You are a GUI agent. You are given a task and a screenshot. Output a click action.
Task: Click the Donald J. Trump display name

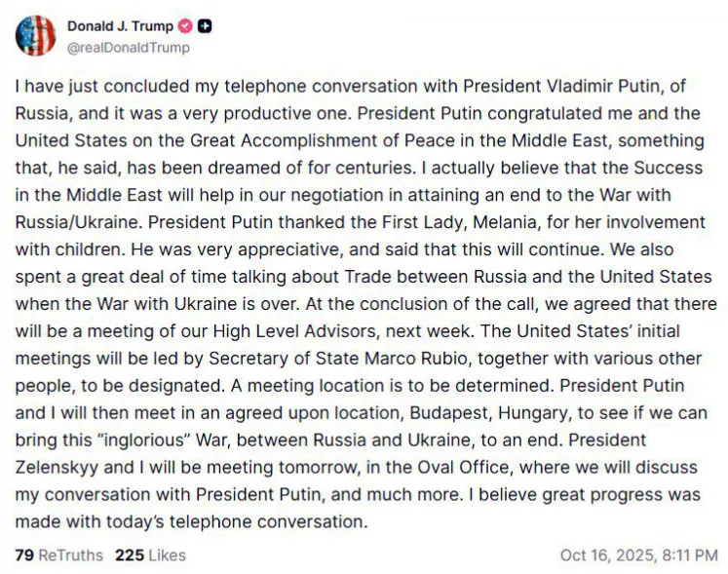point(120,26)
